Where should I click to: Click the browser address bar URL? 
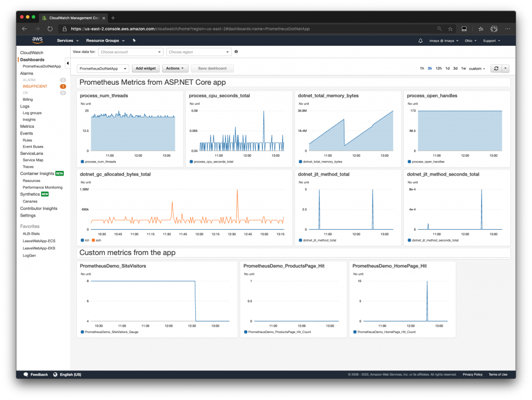(x=190, y=29)
